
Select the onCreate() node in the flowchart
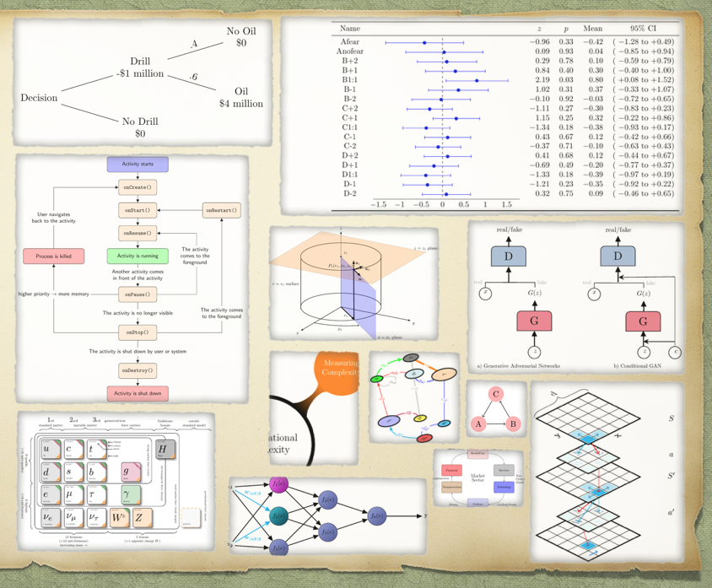138,187
